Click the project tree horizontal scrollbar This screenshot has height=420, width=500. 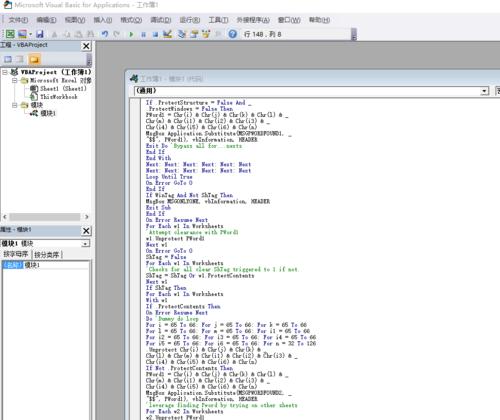coord(45,217)
